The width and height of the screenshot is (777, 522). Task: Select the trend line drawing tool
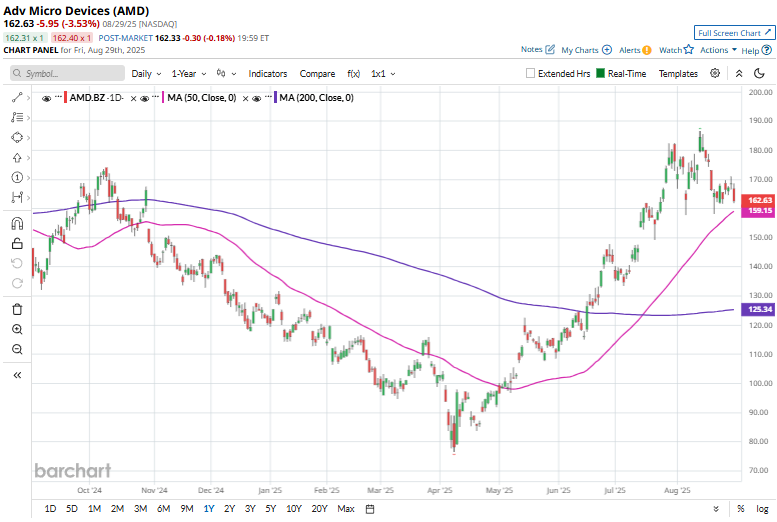[17, 98]
